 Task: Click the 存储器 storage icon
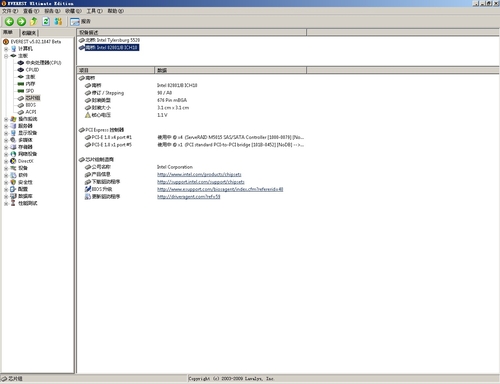(13, 147)
